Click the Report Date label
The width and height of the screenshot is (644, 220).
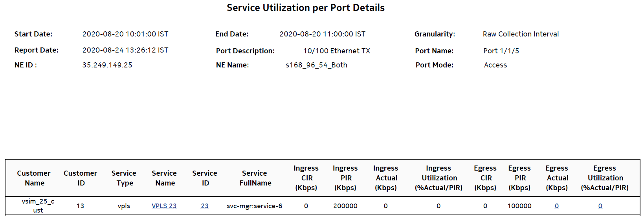pyautogui.click(x=37, y=50)
